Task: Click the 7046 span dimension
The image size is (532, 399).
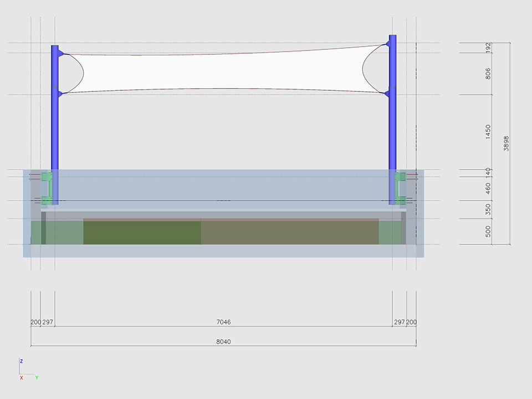Action: 223,322
